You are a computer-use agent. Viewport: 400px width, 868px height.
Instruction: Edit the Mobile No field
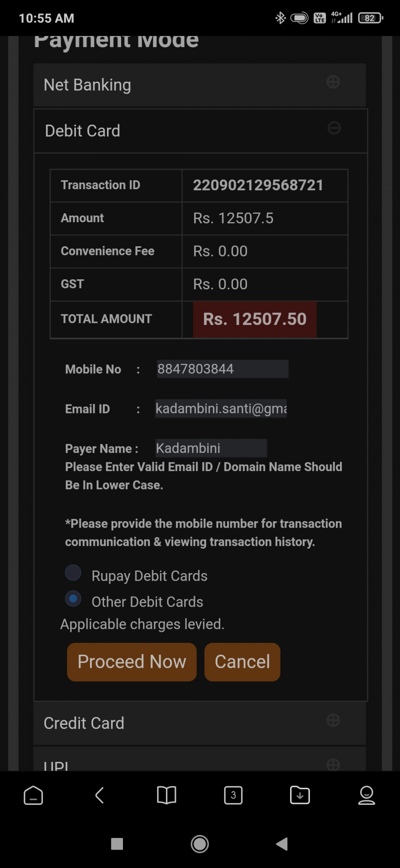pyautogui.click(x=222, y=369)
